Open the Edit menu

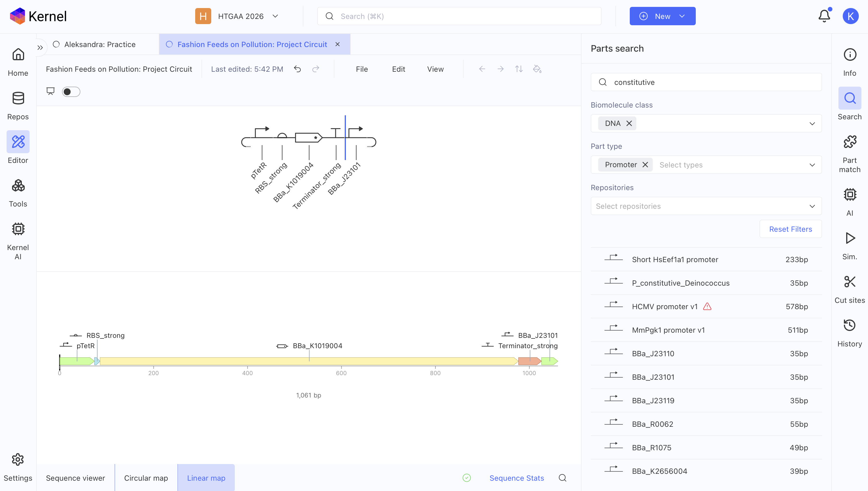pos(398,69)
